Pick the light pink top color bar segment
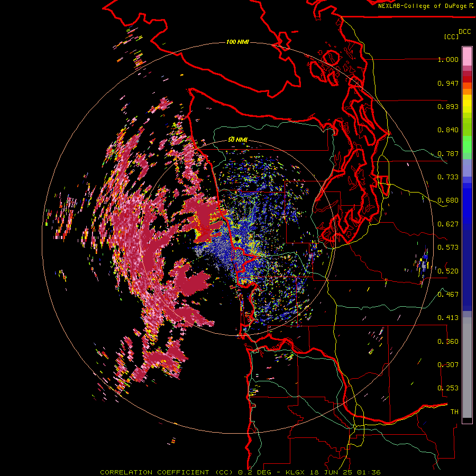This screenshot has width=476, height=476. 467,56
